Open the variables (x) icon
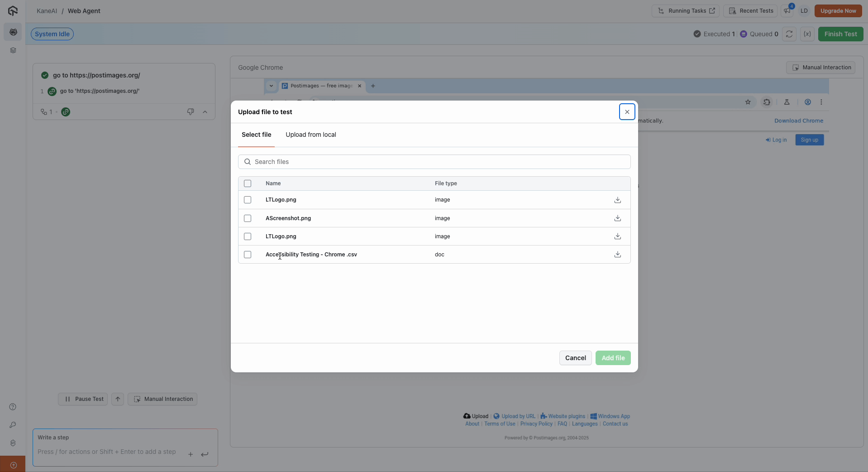The height and width of the screenshot is (472, 868). tap(807, 34)
